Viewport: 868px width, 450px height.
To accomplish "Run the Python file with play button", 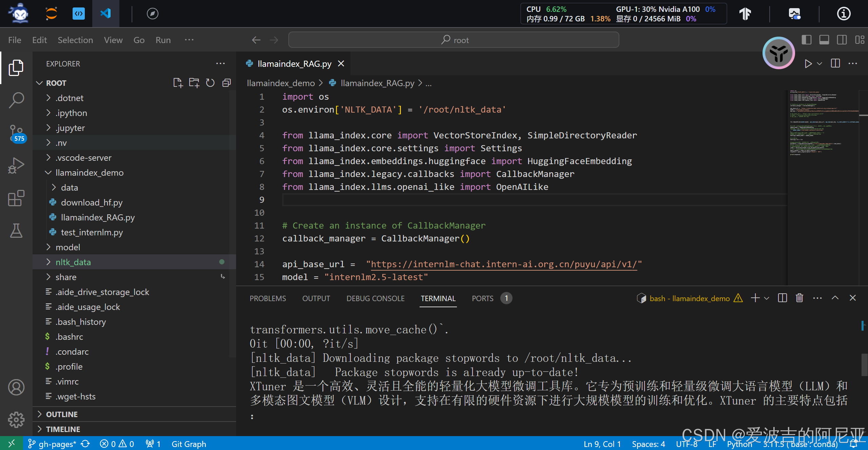I will (808, 64).
